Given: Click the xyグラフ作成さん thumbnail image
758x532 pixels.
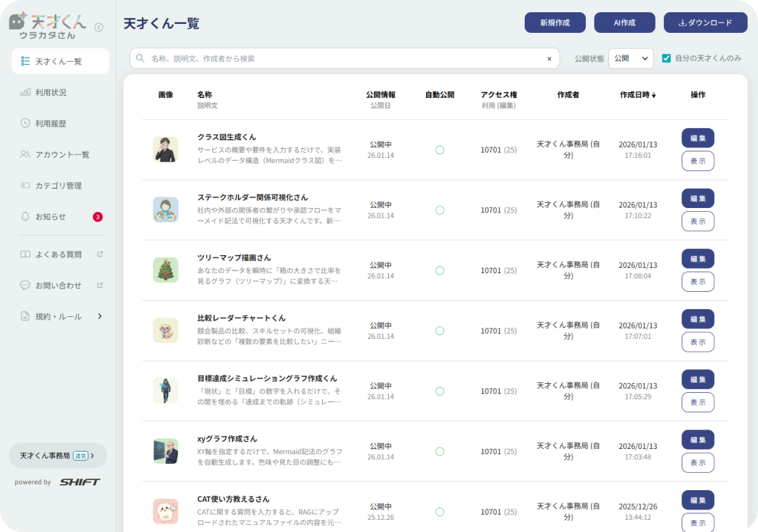Looking at the screenshot, I should (166, 451).
